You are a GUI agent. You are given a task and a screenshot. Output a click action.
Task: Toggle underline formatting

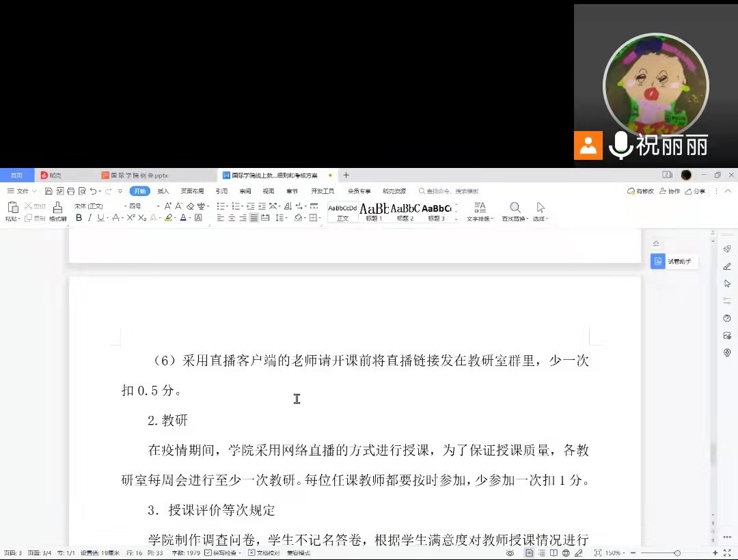[100, 217]
